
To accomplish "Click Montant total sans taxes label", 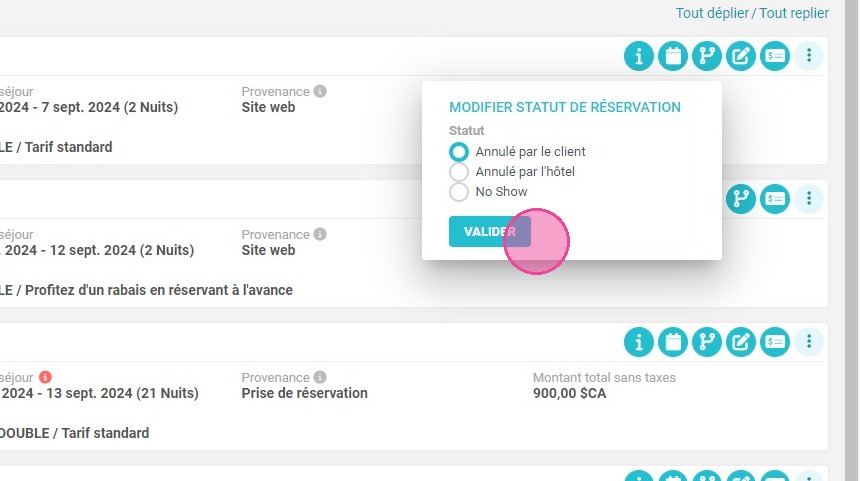I will coord(604,377).
